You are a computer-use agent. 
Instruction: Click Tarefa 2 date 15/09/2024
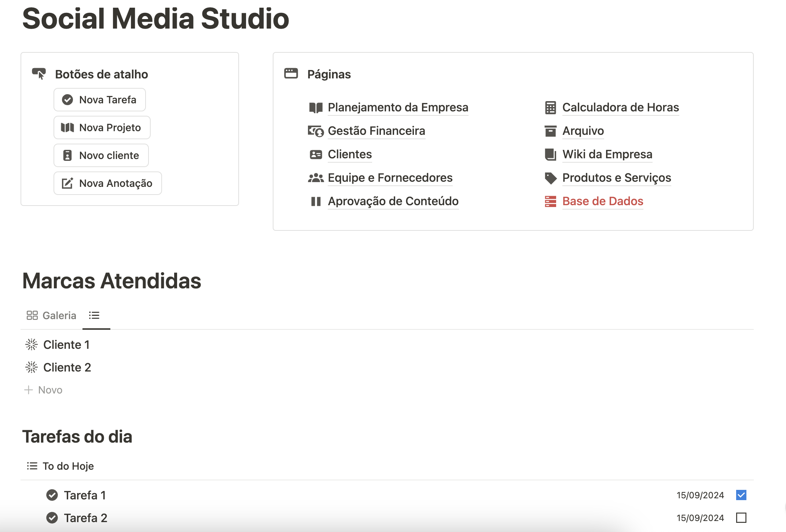pyautogui.click(x=700, y=518)
